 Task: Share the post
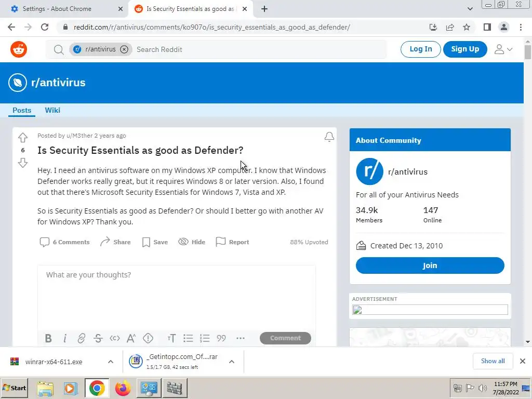coord(115,242)
